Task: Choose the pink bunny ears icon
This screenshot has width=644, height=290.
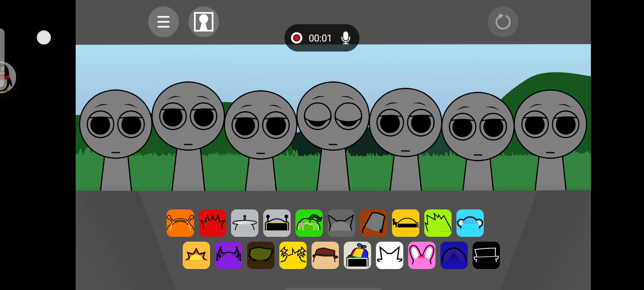Action: click(422, 255)
